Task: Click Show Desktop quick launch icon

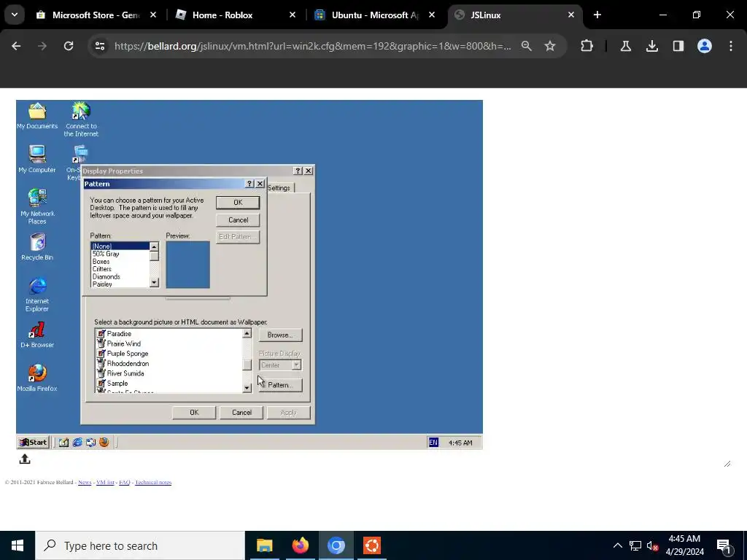Action: click(64, 443)
